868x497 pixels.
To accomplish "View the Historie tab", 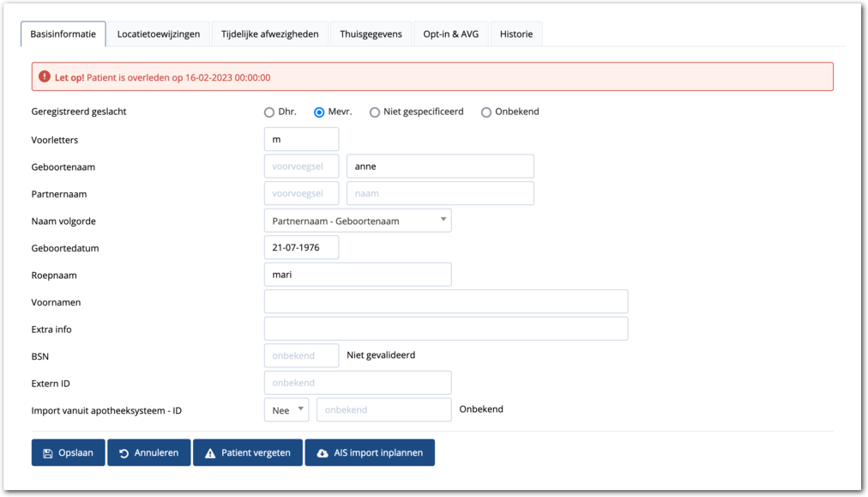I will [516, 34].
